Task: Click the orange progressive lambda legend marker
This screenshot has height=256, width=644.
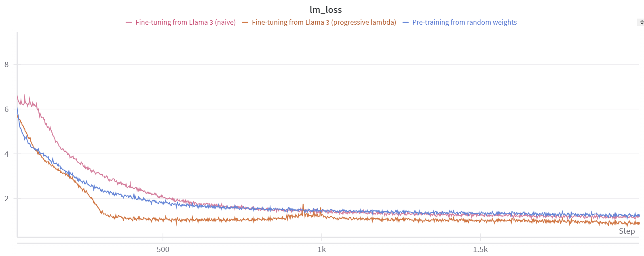Action: 245,23
